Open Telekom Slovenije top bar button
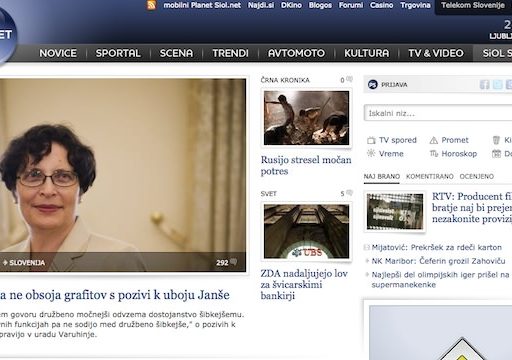This screenshot has width=512, height=360. tap(473, 5)
